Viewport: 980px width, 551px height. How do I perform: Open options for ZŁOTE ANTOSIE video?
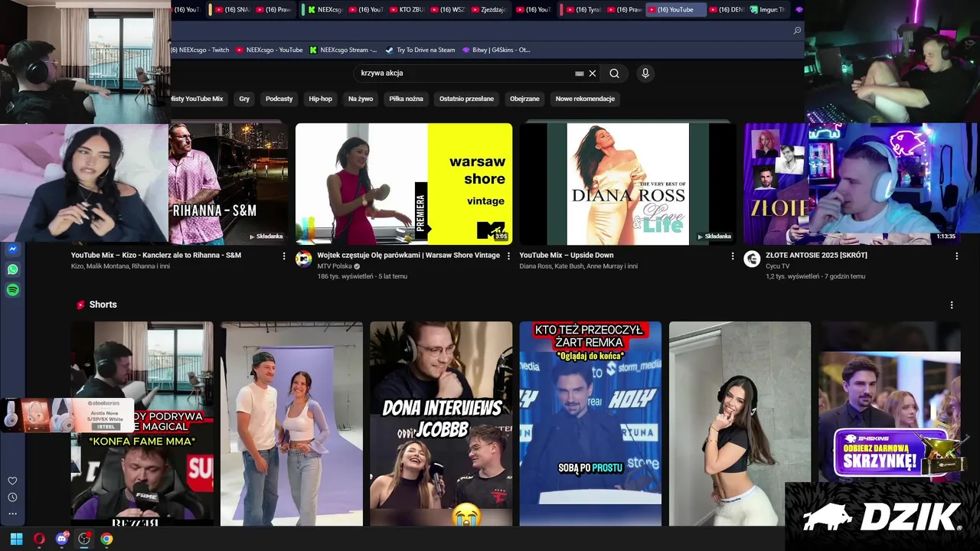coord(956,256)
